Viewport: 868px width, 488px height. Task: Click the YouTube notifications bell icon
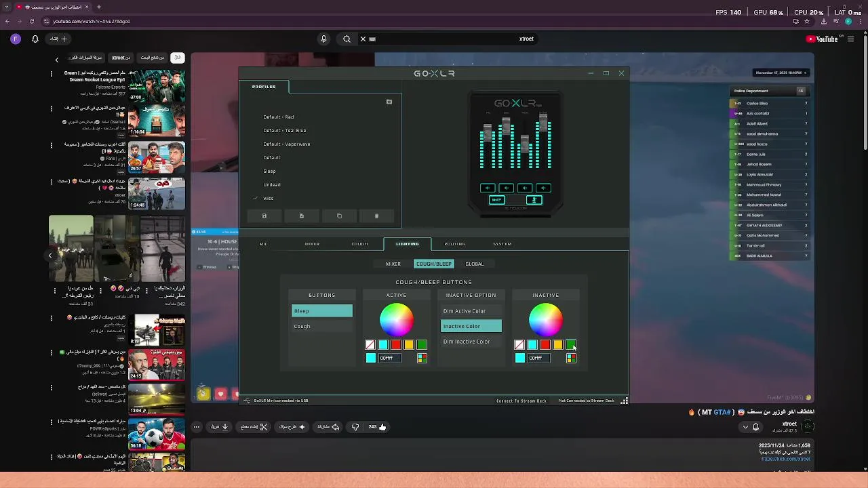point(35,39)
